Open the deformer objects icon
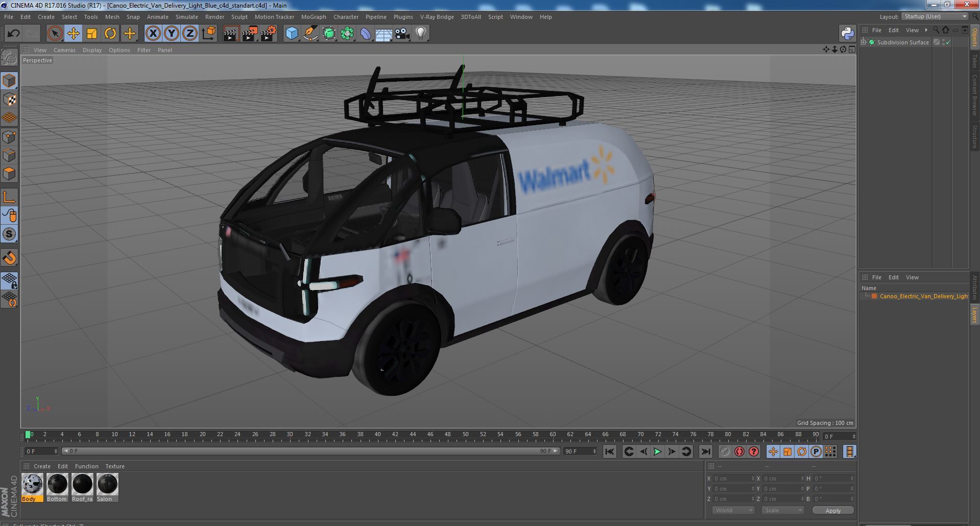Viewport: 980px width, 526px height. 366,34
